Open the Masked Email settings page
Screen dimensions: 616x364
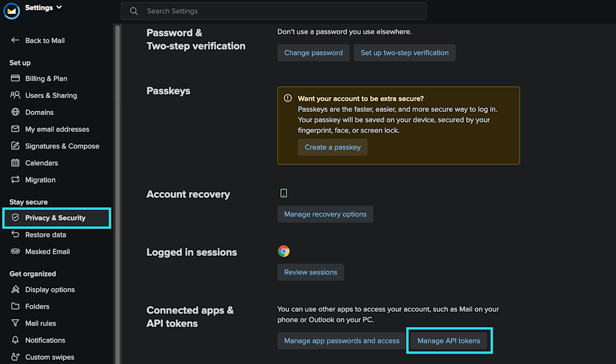coord(47,252)
